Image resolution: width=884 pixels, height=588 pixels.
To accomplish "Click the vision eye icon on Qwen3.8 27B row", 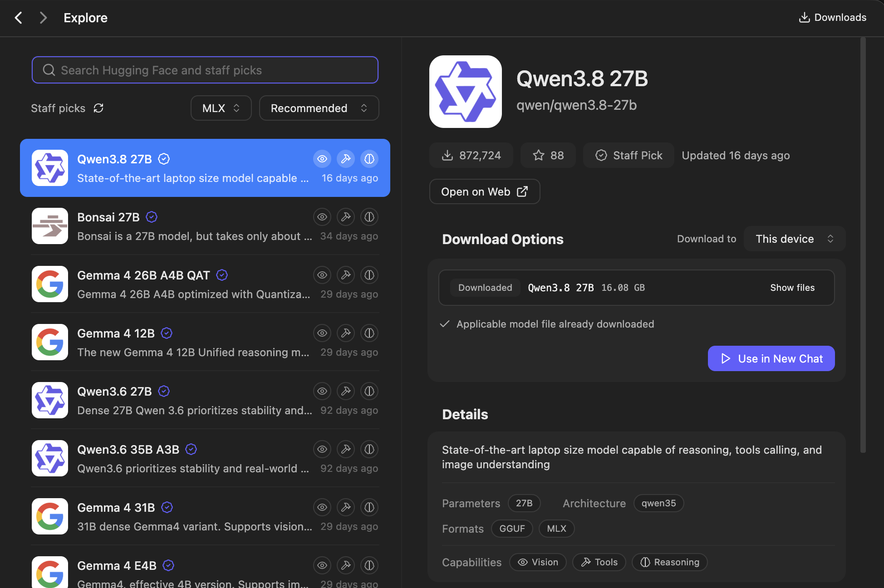I will point(322,159).
